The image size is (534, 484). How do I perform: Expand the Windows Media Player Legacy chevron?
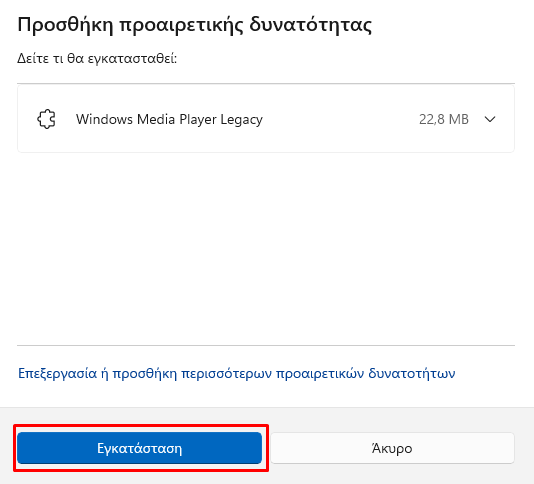[490, 119]
